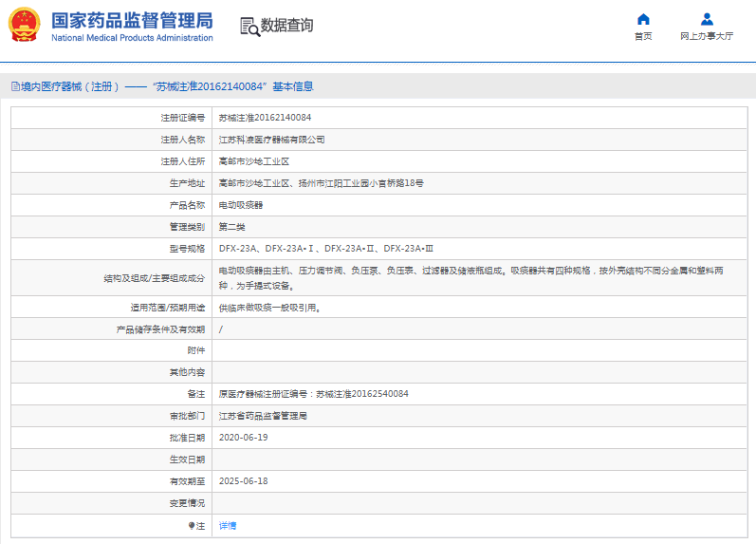Click the 适用范围/预期用途 label
This screenshot has width=756, height=544.
[x=167, y=308]
